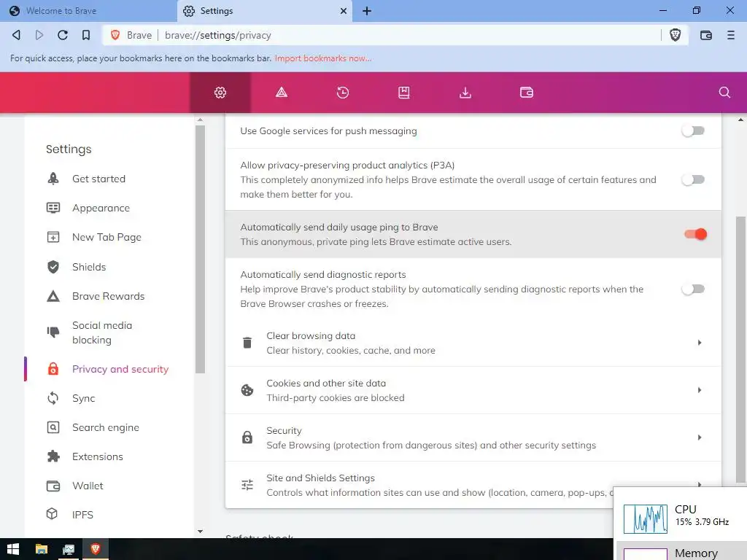
Task: Click the Search engine sidebar icon
Action: pos(53,427)
